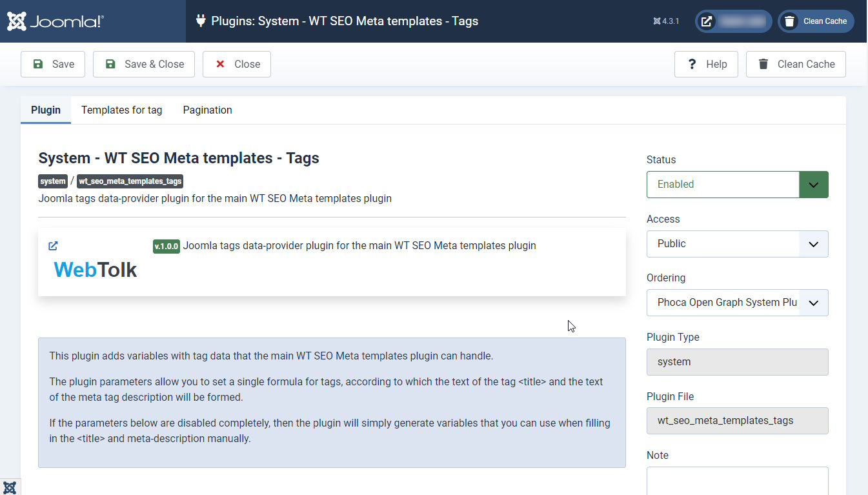868x495 pixels.
Task: Click Clean Cache button in the toolbar
Action: (796, 65)
